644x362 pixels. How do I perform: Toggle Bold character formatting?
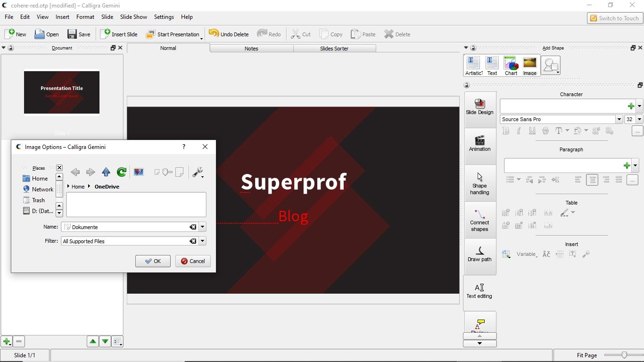click(506, 131)
